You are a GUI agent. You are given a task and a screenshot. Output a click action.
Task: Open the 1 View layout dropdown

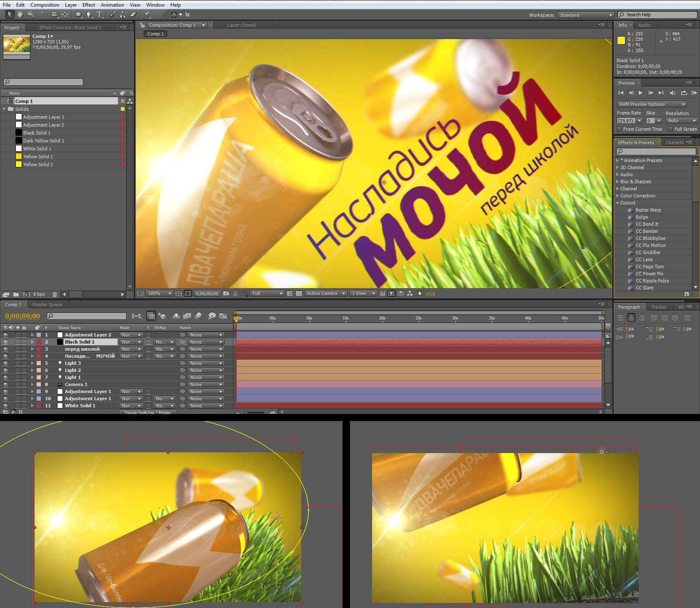pos(363,294)
